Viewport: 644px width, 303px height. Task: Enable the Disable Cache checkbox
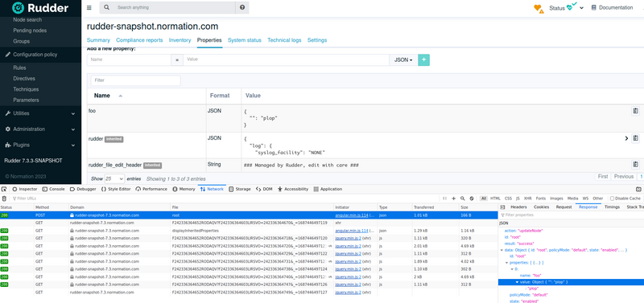click(612, 199)
